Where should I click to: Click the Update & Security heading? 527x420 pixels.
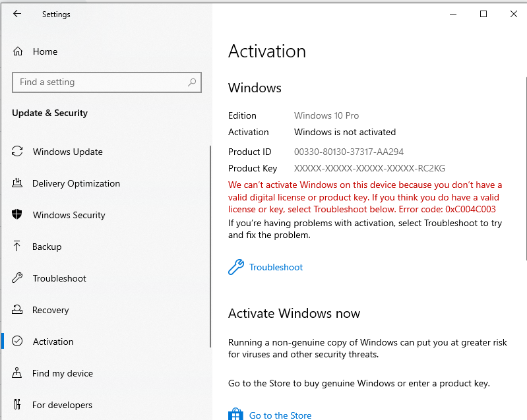(49, 113)
